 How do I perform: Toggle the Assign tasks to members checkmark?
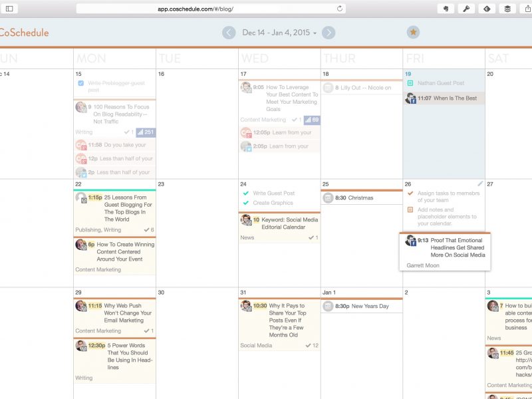[410, 194]
